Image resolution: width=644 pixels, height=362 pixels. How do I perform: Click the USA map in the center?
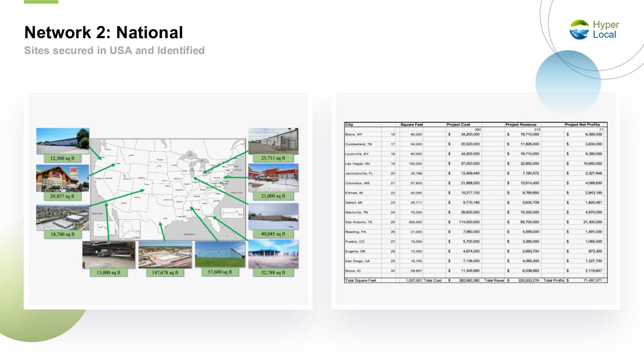[168, 189]
